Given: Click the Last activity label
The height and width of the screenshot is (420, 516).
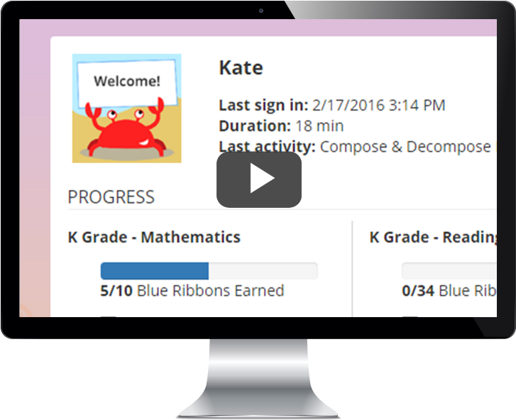Looking at the screenshot, I should pyautogui.click(x=267, y=147).
